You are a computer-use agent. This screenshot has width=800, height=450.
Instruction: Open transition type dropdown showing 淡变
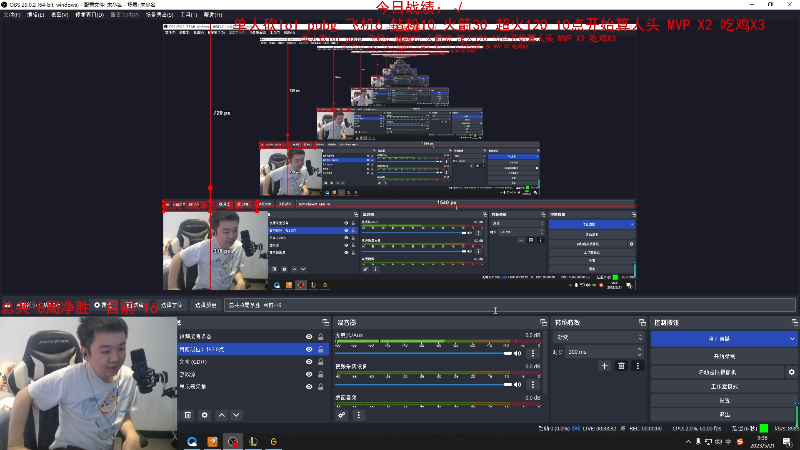pos(598,337)
